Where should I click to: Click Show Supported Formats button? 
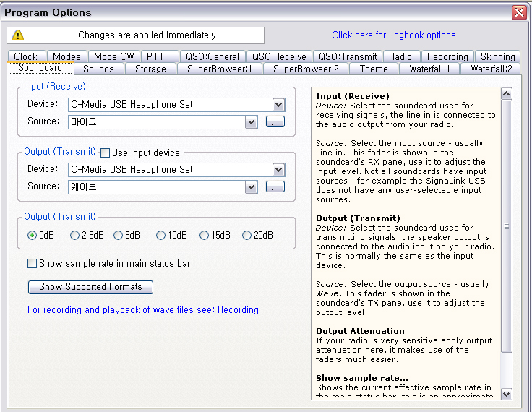click(90, 287)
